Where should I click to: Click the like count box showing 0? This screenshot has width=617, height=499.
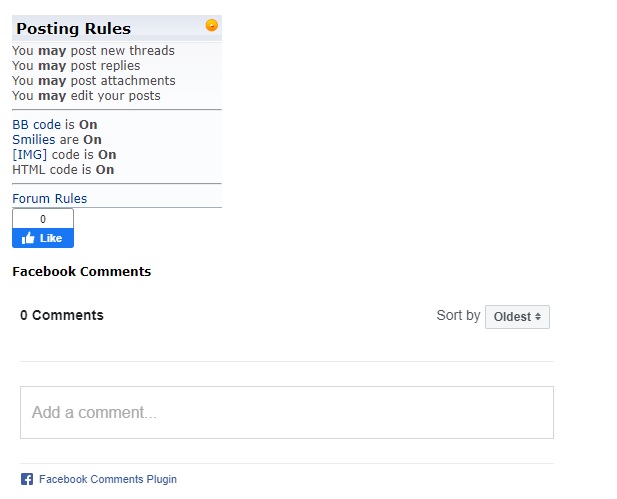pos(43,219)
